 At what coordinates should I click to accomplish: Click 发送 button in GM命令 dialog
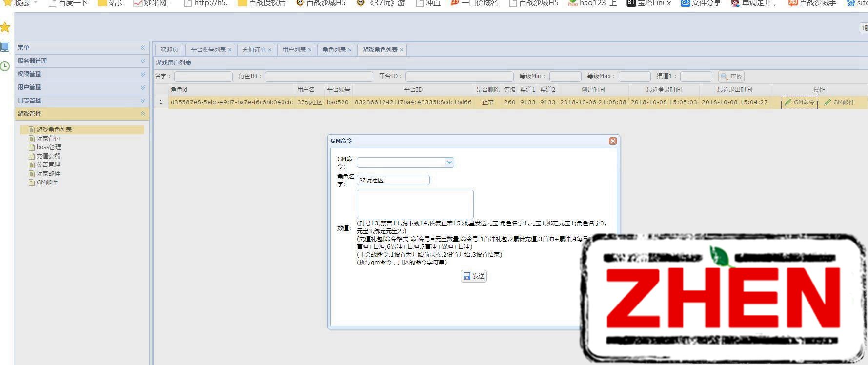[473, 276]
